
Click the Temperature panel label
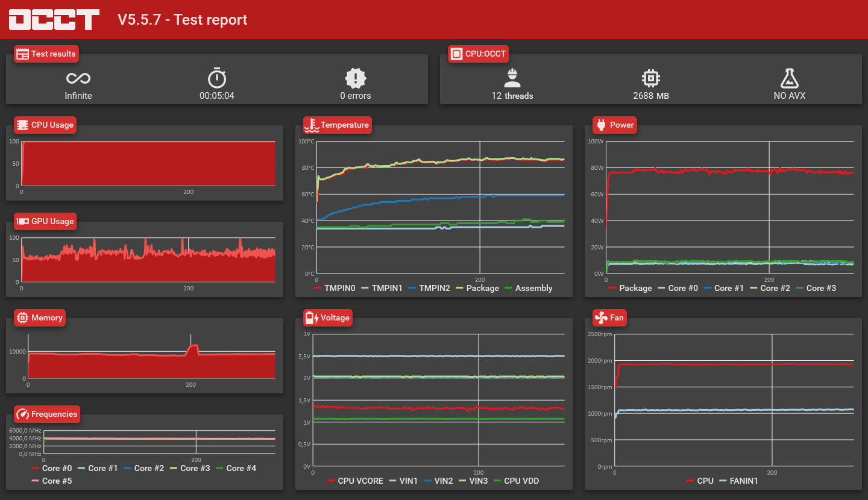click(338, 125)
